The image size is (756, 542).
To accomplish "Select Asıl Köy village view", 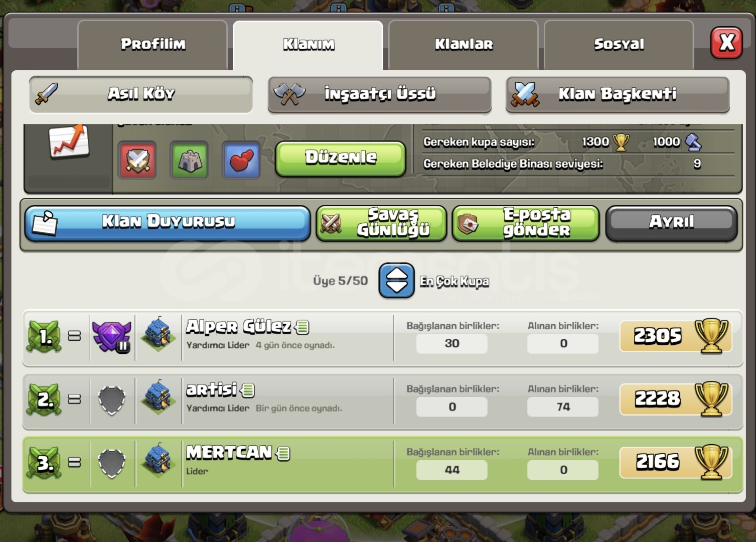I will [141, 94].
